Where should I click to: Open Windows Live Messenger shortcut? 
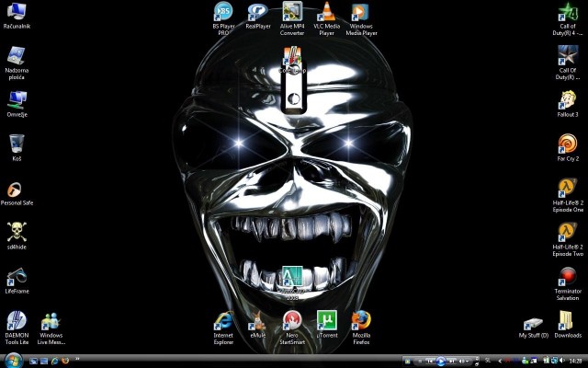click(51, 328)
